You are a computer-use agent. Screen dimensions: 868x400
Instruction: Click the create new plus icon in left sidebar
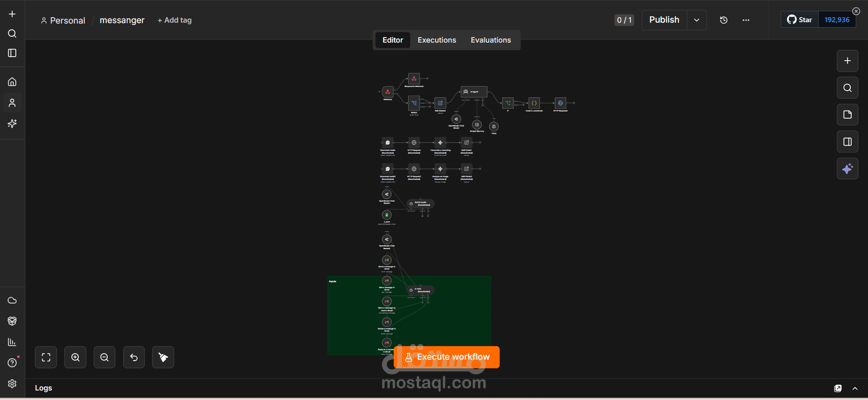(x=12, y=14)
